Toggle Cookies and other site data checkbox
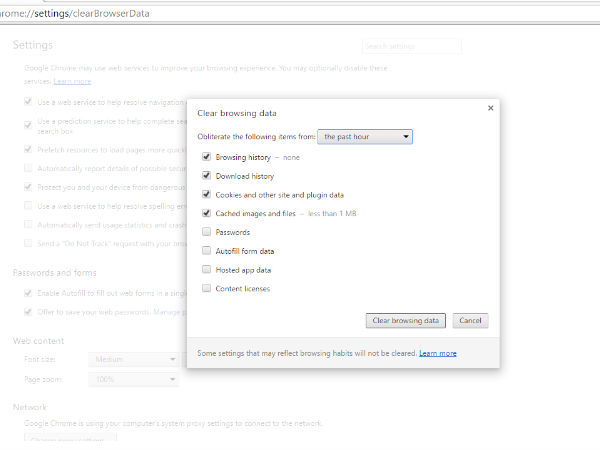600x450 pixels. coord(206,194)
